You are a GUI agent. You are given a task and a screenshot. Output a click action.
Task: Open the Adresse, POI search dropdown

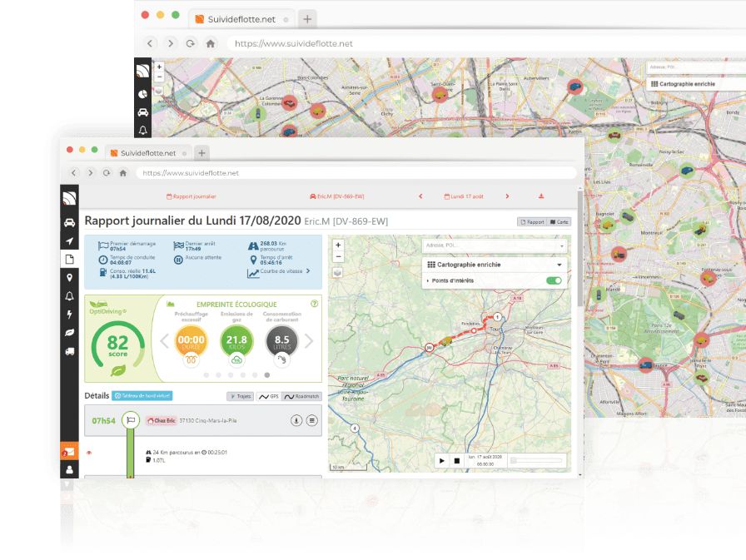(562, 245)
